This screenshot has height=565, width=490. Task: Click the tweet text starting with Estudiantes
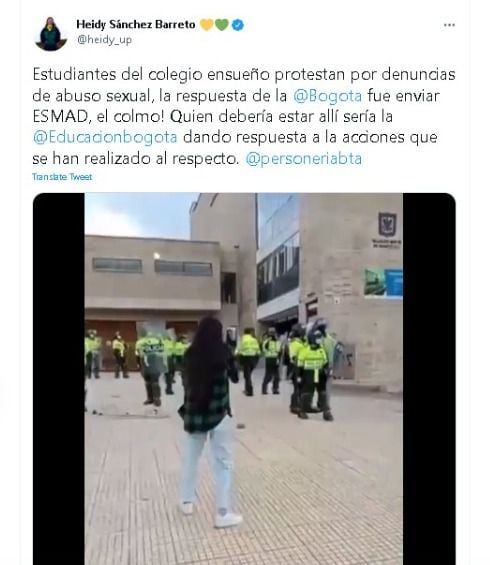click(x=244, y=116)
